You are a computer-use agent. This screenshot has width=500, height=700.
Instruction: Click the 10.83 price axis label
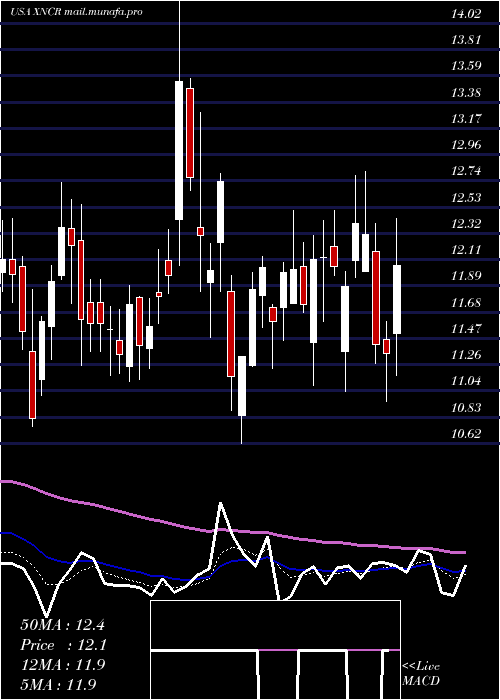(466, 408)
